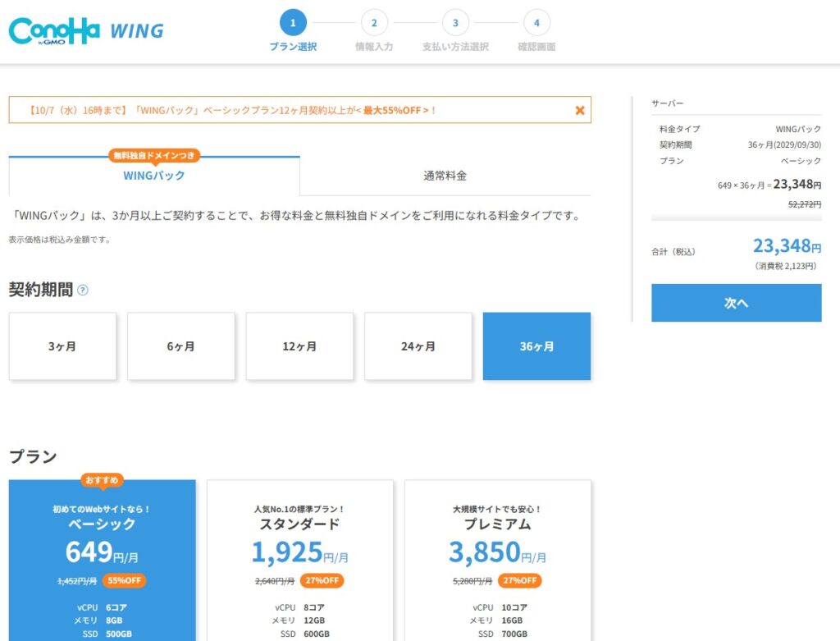
Task: Choose the 12ヶ月 contract period
Action: tap(299, 346)
